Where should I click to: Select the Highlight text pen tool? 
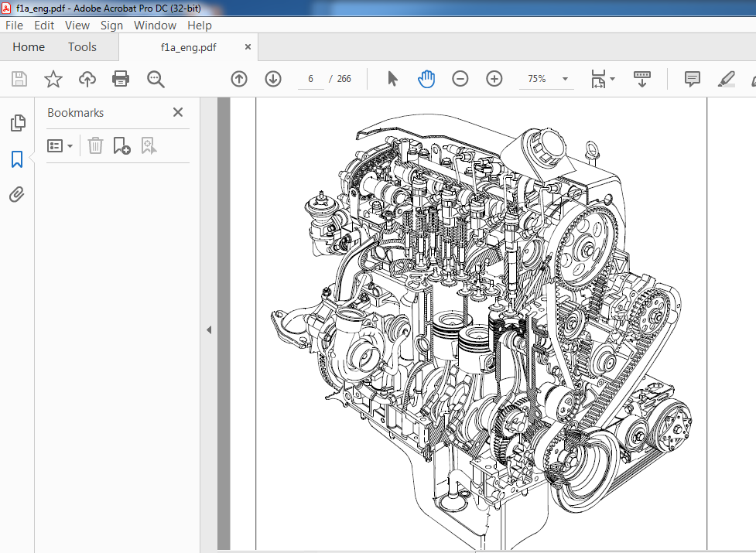[x=726, y=79]
